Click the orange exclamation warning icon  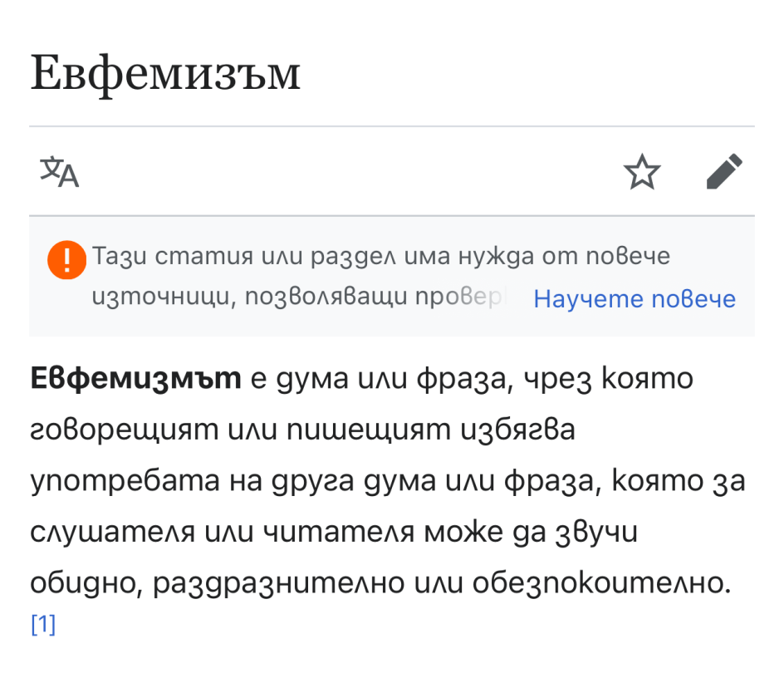(66, 259)
